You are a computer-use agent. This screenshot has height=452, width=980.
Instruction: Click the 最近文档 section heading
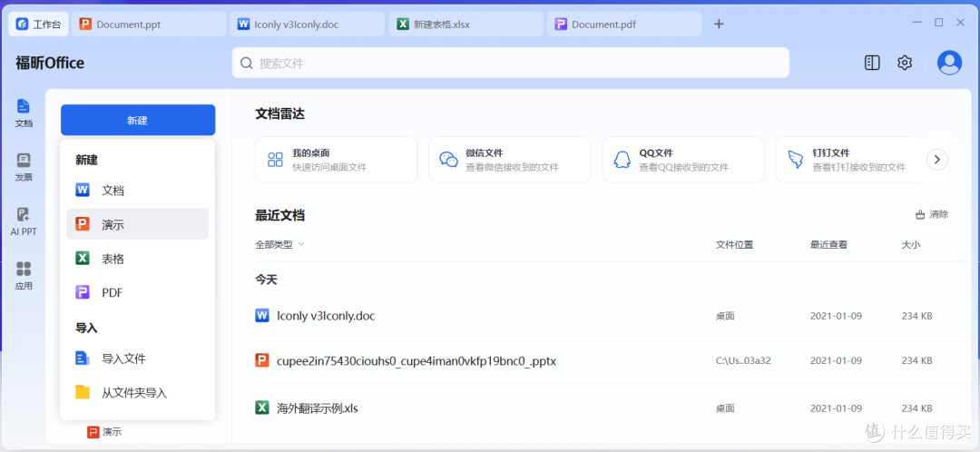(280, 216)
